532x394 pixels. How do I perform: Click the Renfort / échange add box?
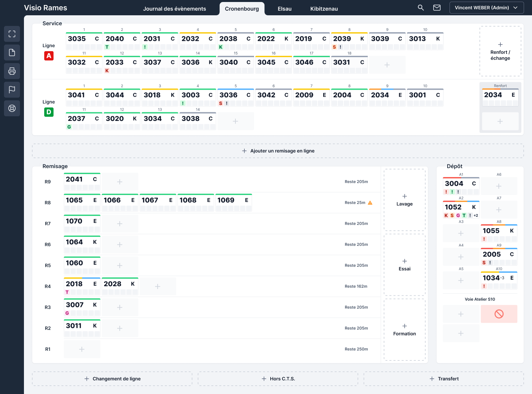point(500,51)
